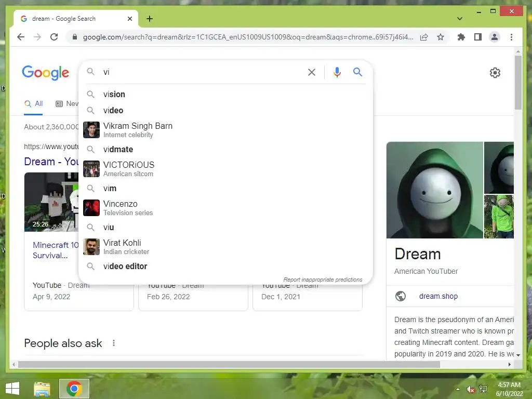The height and width of the screenshot is (399, 532).
Task: Select the 'vidmate' suggestion
Action: [225, 149]
